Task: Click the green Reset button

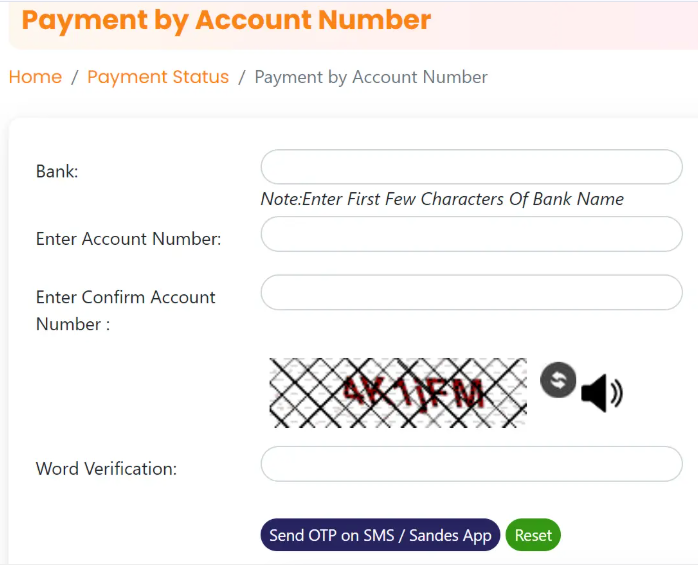Action: pyautogui.click(x=533, y=535)
